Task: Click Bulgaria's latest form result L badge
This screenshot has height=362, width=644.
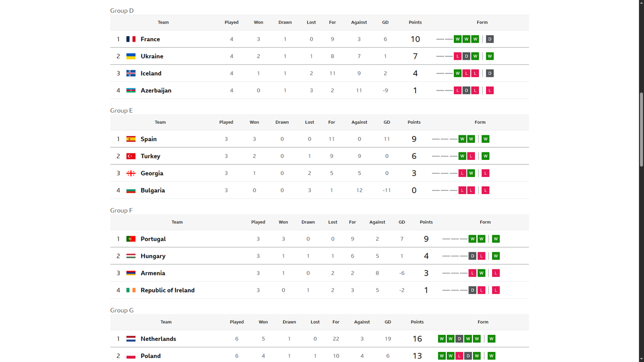Action: [486, 191]
